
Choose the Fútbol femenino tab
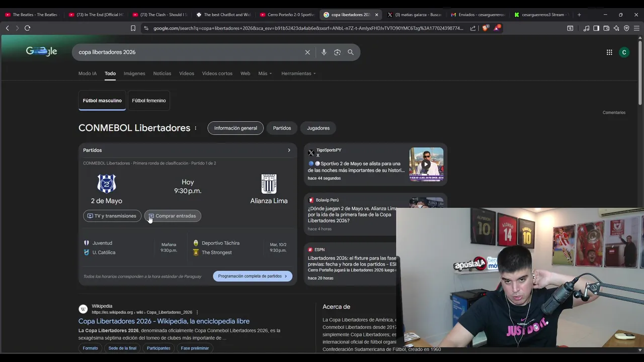[x=149, y=101]
